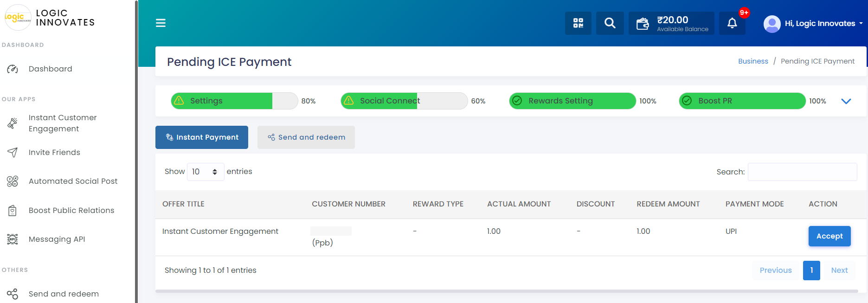Click the (Ppb) customer number cell
Image resolution: width=868 pixels, height=303 pixels.
(x=322, y=243)
